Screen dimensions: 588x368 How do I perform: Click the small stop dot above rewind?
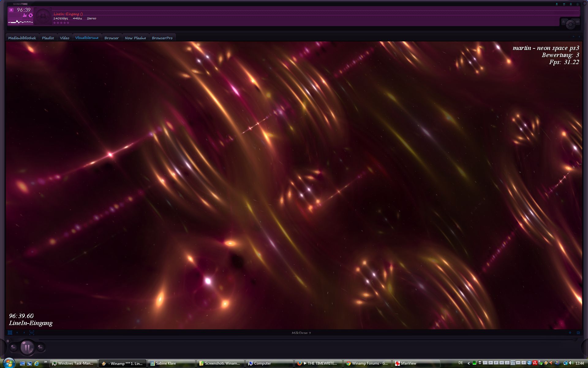pos(8,341)
